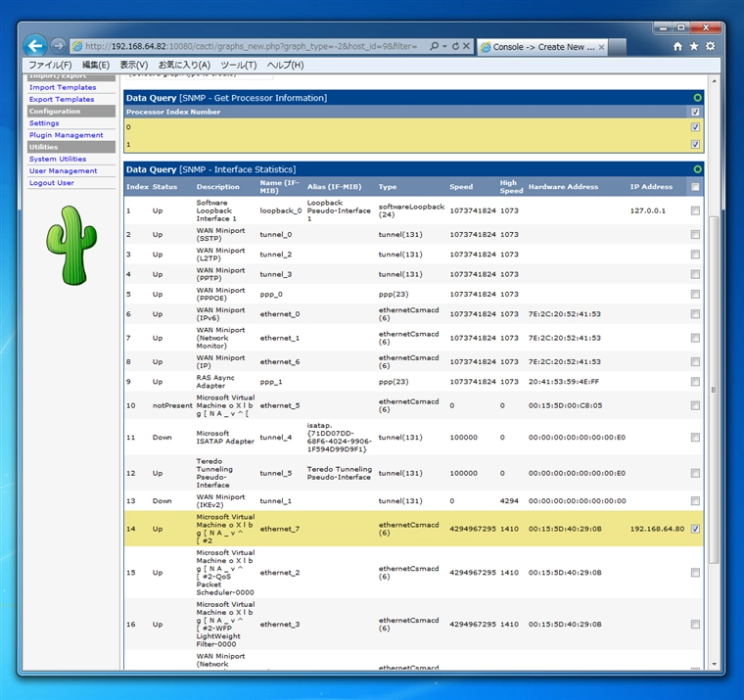
Task: Check the ppp_0 PPPOE interface checkbox
Action: [695, 295]
